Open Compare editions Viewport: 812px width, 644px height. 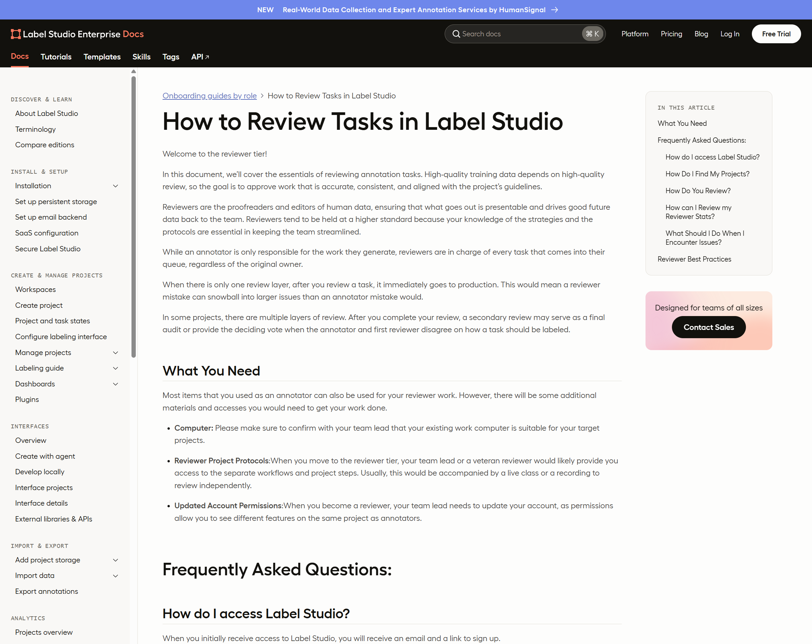pos(45,145)
